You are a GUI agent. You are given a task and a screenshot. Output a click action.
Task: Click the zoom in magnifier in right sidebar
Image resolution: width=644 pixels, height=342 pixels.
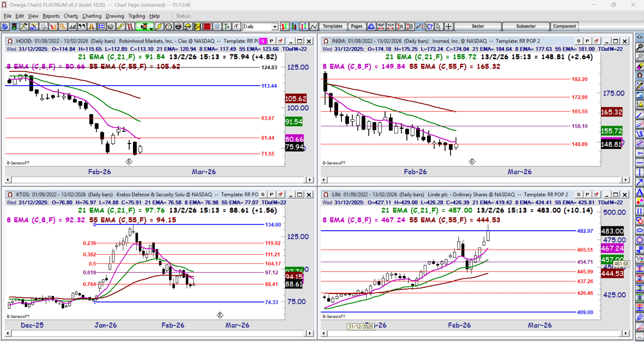(640, 47)
